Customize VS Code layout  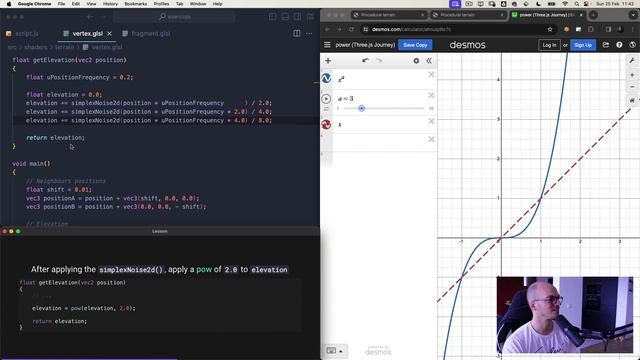click(310, 17)
